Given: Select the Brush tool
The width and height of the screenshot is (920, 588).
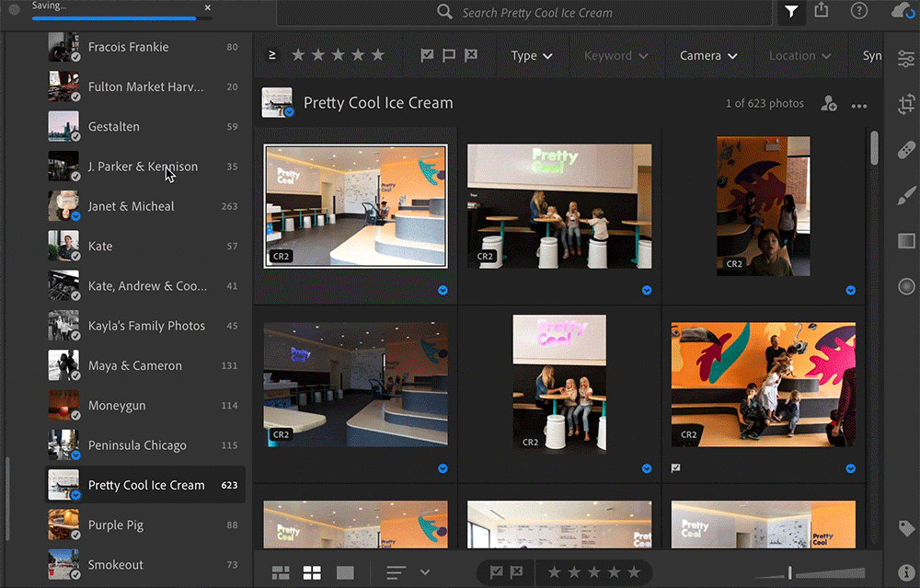Looking at the screenshot, I should coord(906,195).
